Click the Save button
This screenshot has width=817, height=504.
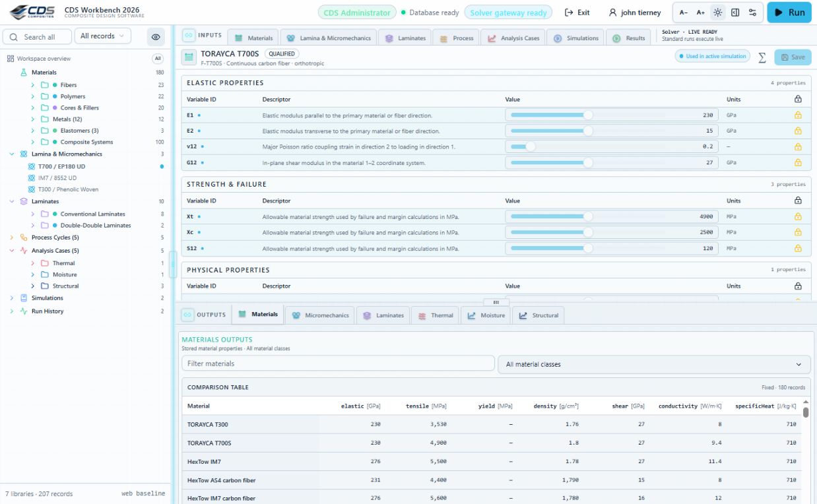point(793,57)
